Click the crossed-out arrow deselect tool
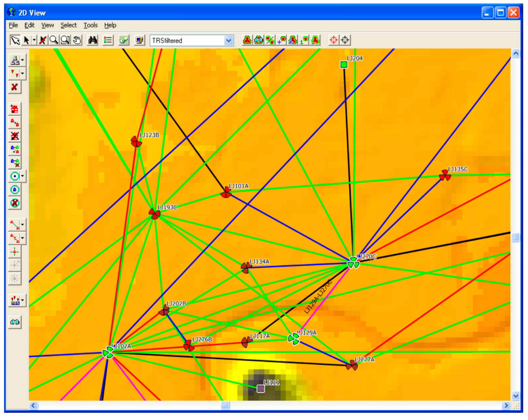 tap(43, 40)
